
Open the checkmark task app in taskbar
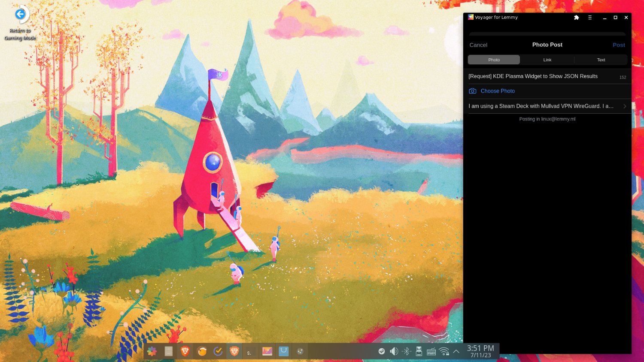(218, 351)
